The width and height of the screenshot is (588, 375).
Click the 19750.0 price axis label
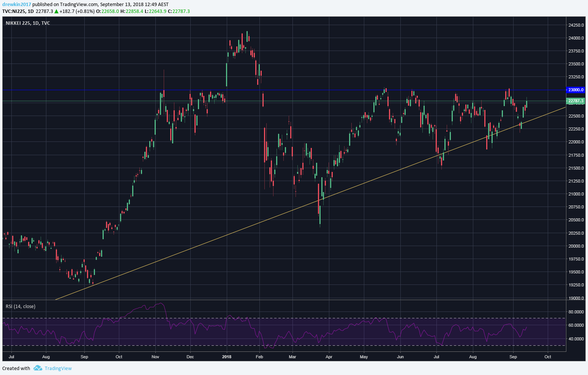tap(576, 259)
